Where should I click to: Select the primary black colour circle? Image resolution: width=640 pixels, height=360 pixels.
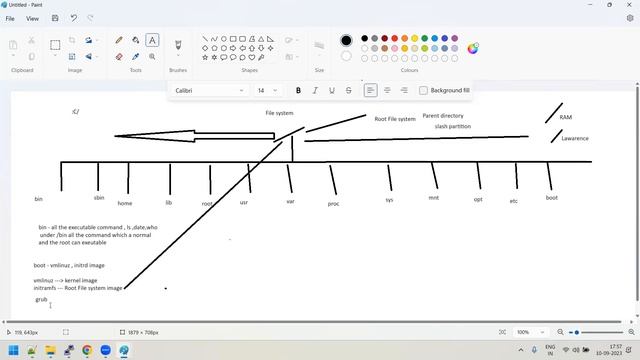[346, 40]
